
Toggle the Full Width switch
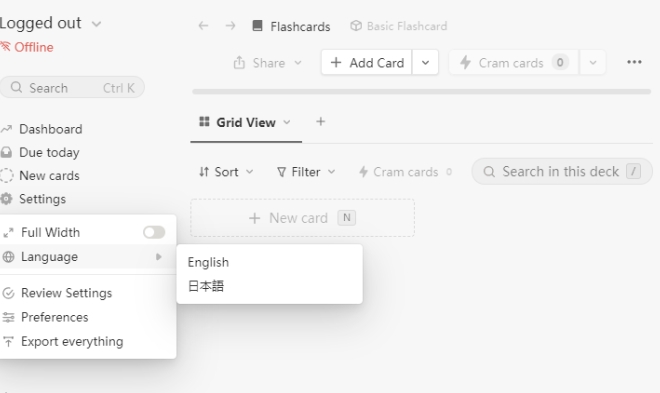(x=154, y=232)
